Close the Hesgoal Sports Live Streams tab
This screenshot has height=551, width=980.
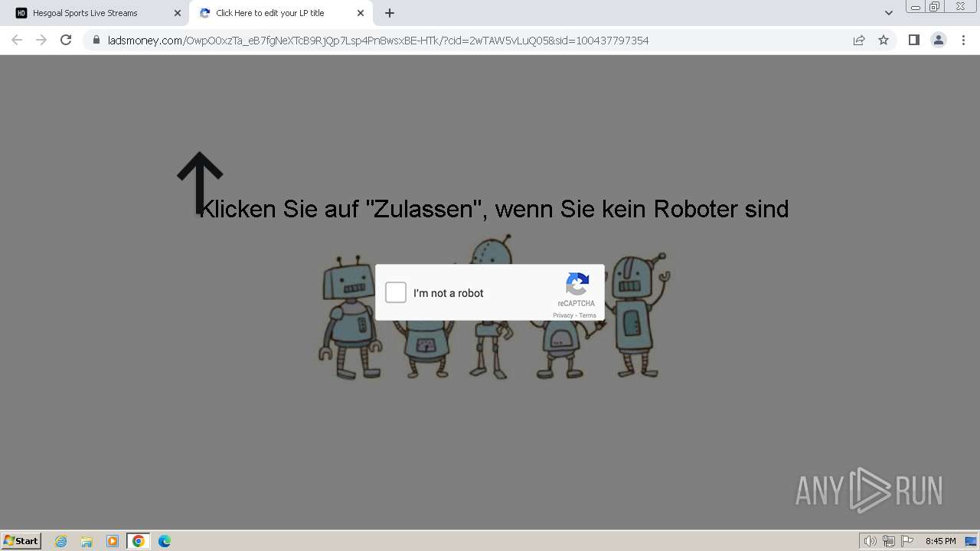point(177,13)
